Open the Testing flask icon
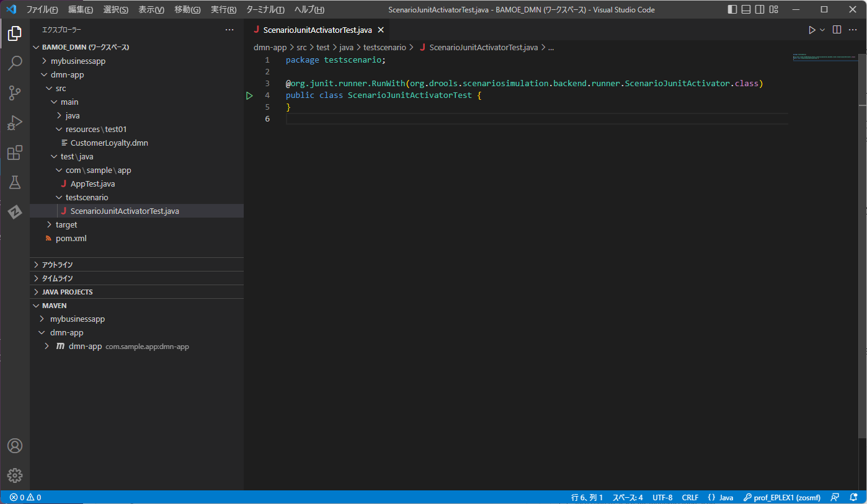Screen dimensions: 867x504 coord(15,182)
